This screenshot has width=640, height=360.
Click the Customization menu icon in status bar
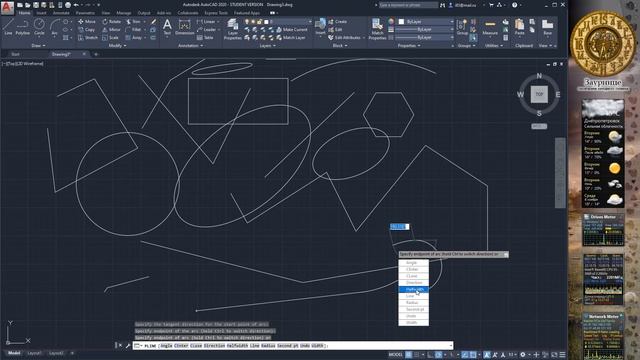[x=562, y=355]
